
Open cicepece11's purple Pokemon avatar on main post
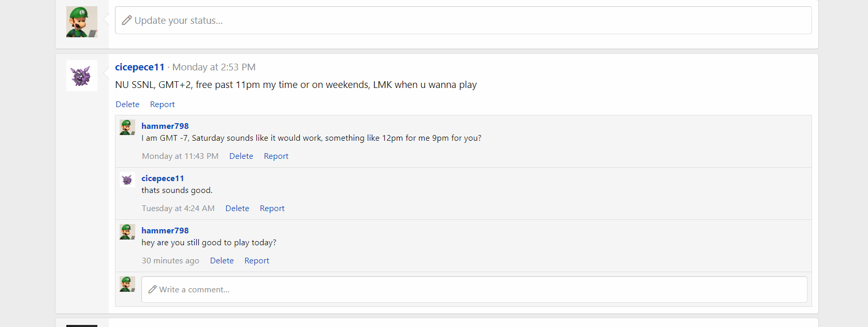click(82, 76)
